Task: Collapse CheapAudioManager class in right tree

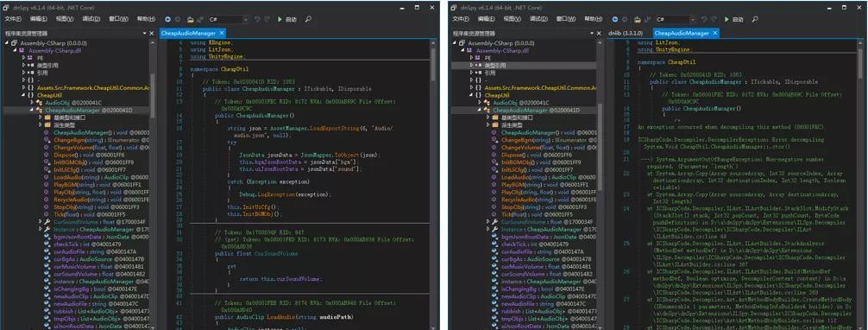Action: (x=479, y=110)
